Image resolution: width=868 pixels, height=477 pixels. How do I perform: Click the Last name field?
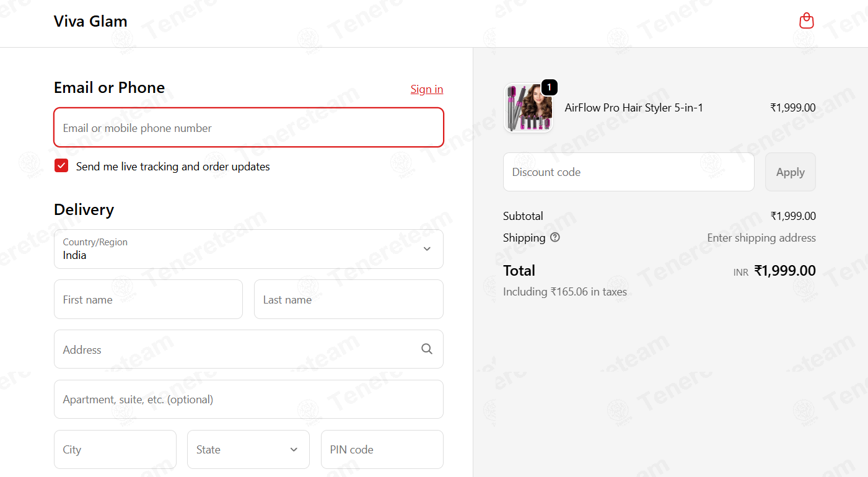click(349, 299)
